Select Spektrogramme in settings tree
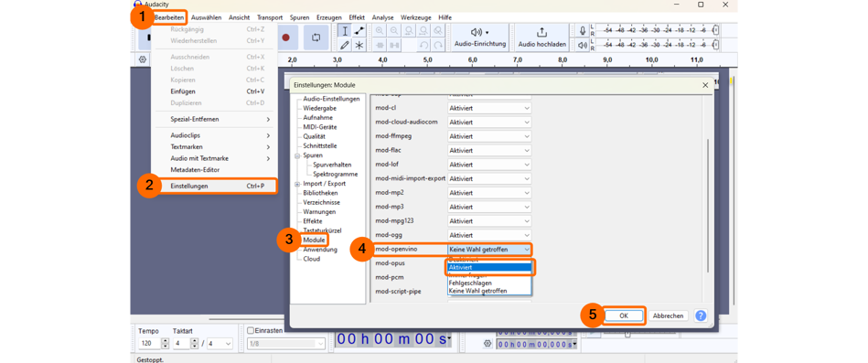The image size is (868, 363). [336, 175]
